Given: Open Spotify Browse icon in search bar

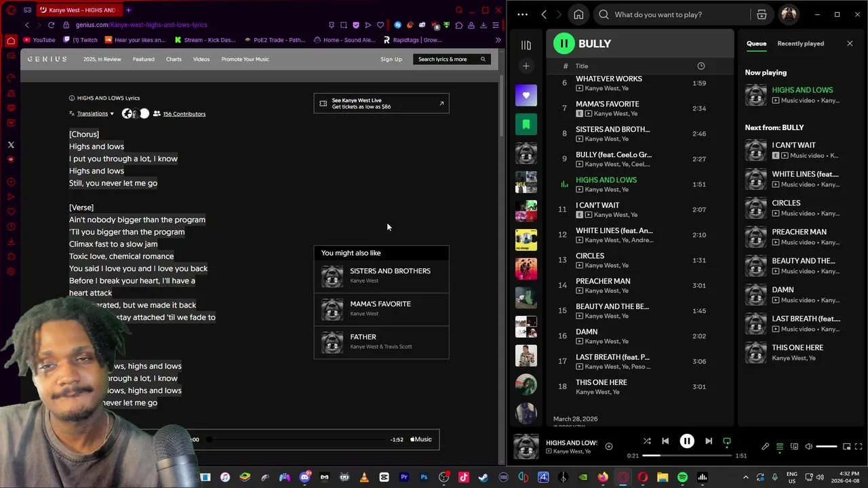Looking at the screenshot, I should point(762,14).
